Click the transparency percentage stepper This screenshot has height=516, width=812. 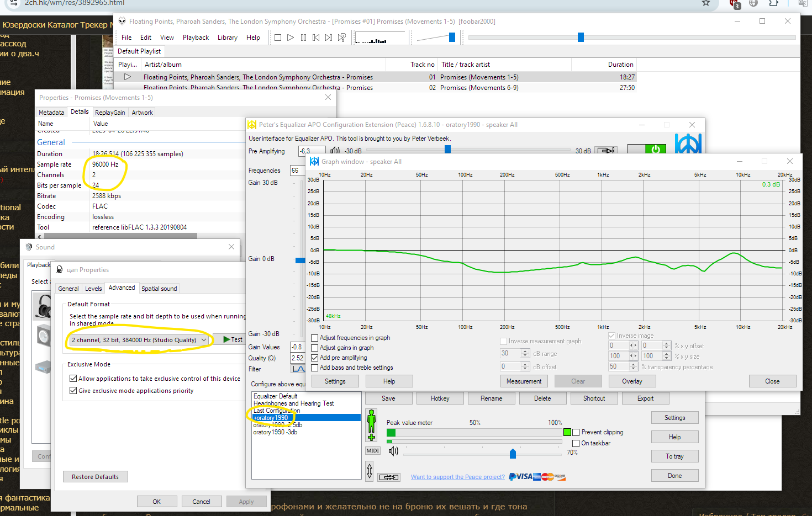point(634,366)
